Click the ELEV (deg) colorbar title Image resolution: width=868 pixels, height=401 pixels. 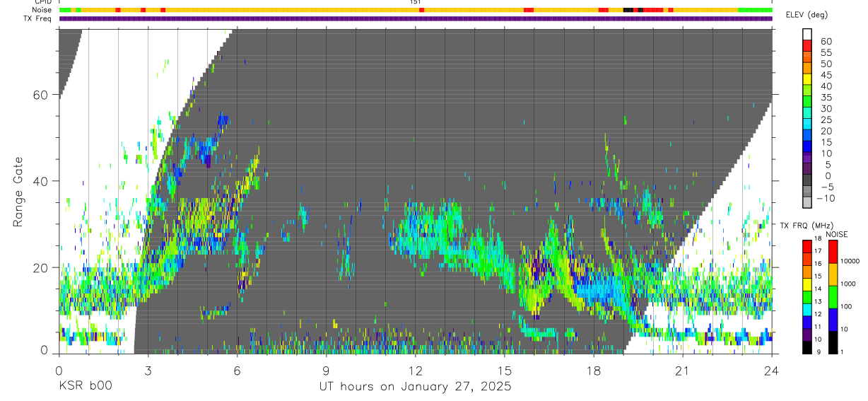point(807,15)
